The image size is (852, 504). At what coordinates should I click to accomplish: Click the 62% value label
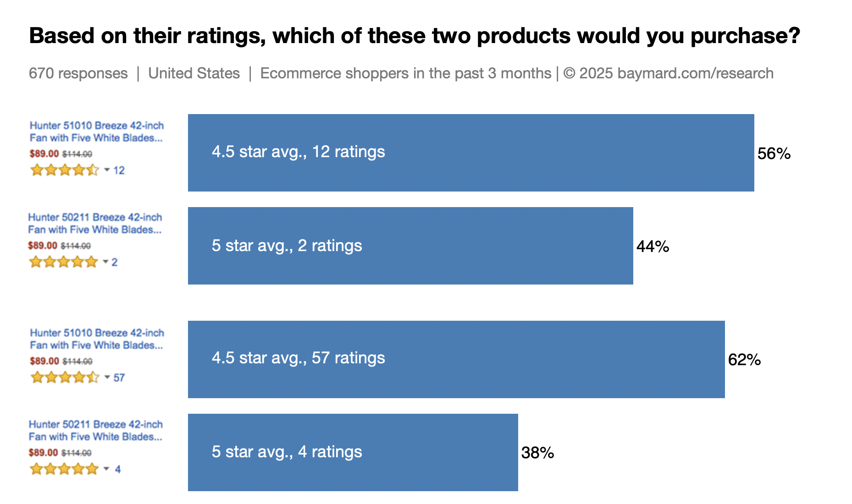744,360
